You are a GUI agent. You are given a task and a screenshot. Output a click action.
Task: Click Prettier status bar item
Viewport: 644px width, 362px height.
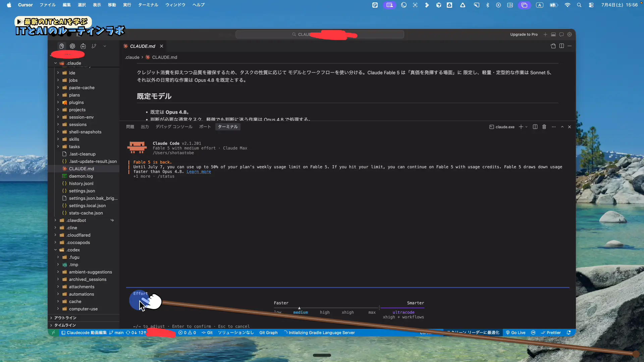(x=551, y=333)
